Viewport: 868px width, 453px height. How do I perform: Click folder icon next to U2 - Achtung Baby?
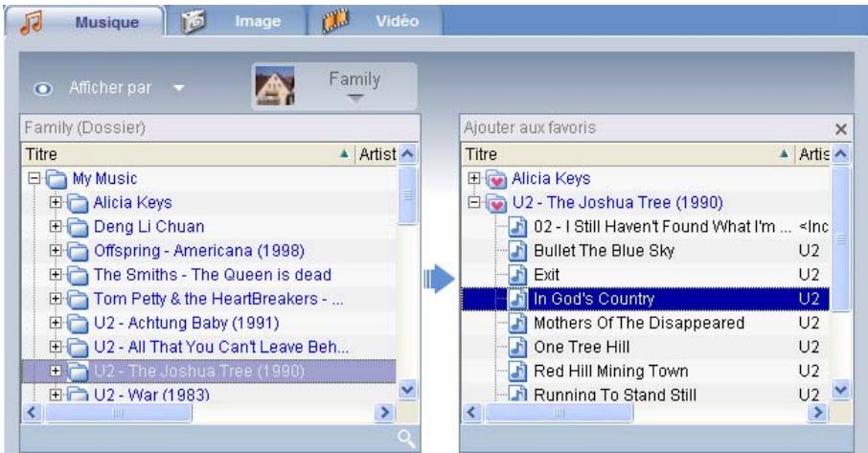tap(78, 323)
